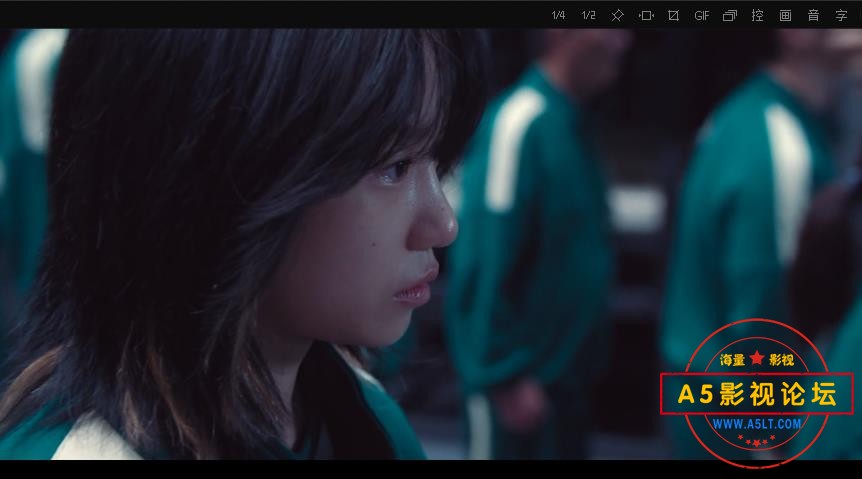Start GIF capture
This screenshot has height=479, width=862.
[701, 15]
